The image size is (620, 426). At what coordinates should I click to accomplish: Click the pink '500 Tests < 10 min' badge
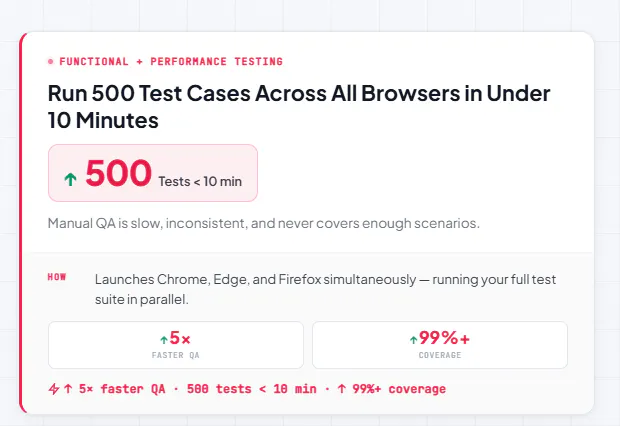point(153,173)
